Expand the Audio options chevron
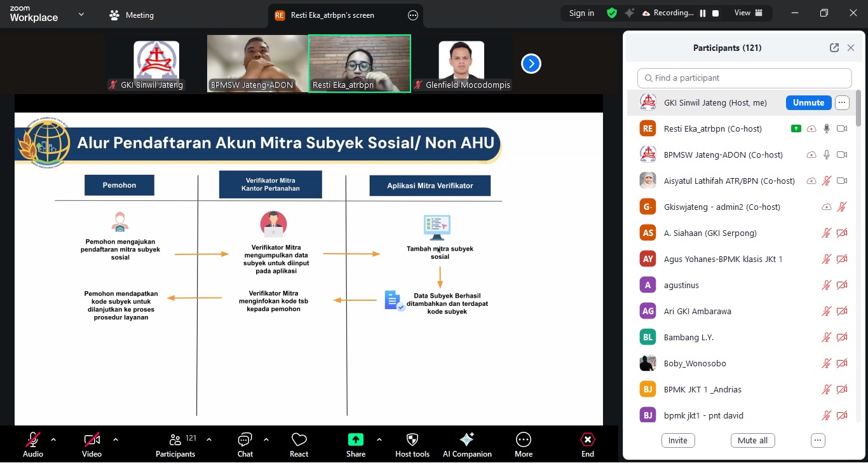 click(53, 439)
